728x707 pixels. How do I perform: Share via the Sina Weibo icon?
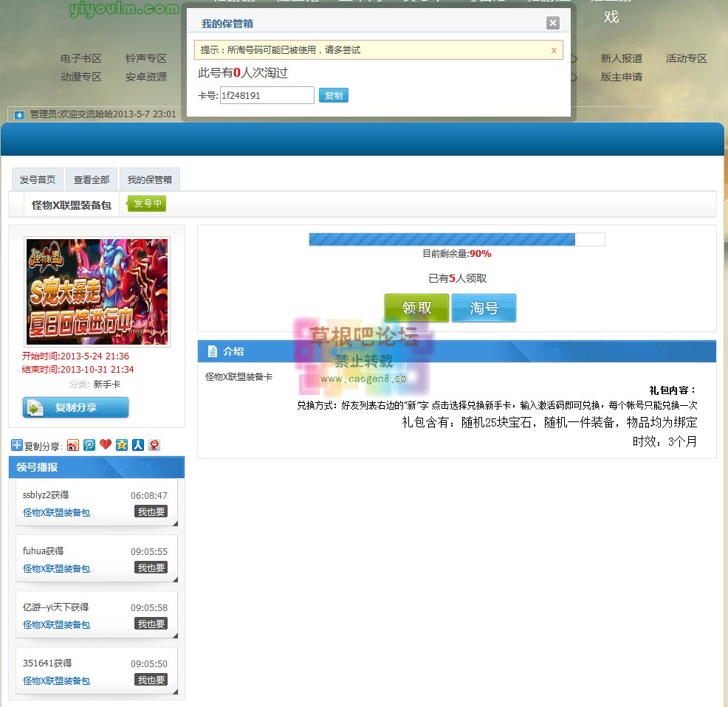74,445
